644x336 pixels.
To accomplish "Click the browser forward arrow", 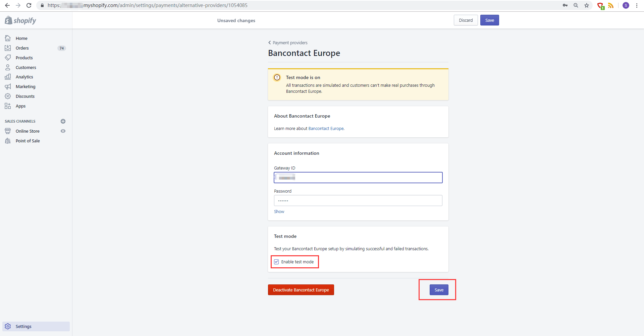I will pyautogui.click(x=18, y=5).
